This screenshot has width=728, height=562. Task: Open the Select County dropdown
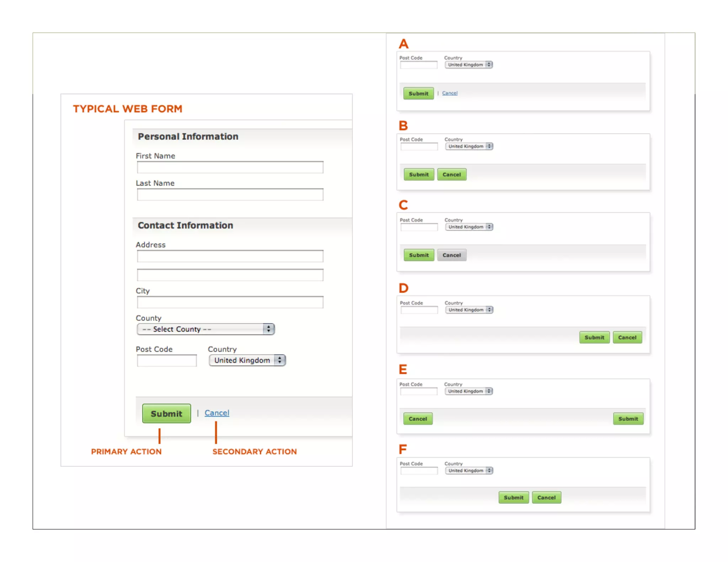coord(205,329)
